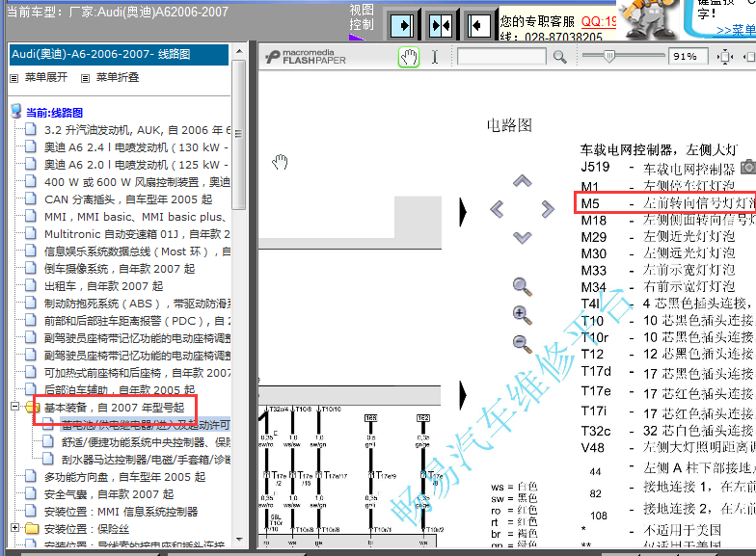Collapse the 基本装备，自 2007 年型号起 node

coord(15,407)
